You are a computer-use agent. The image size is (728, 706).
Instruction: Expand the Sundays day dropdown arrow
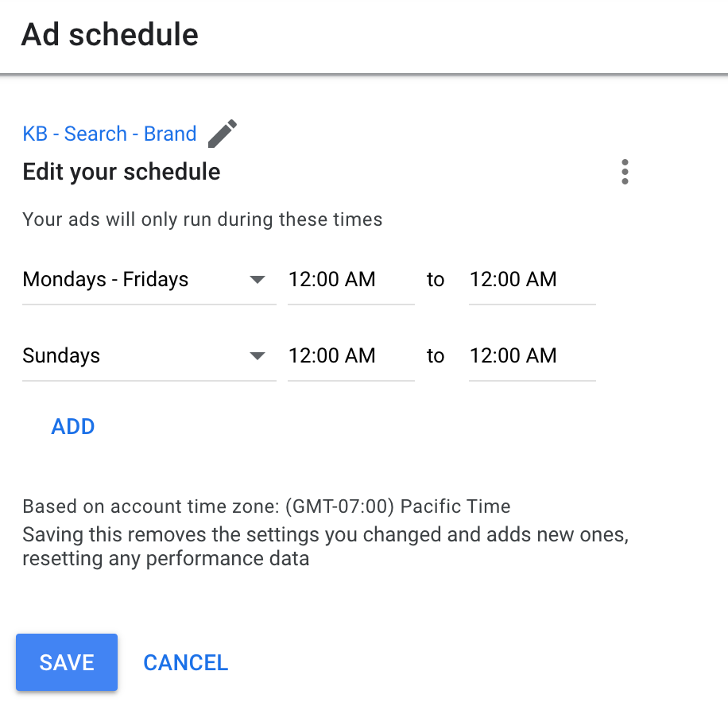(258, 356)
